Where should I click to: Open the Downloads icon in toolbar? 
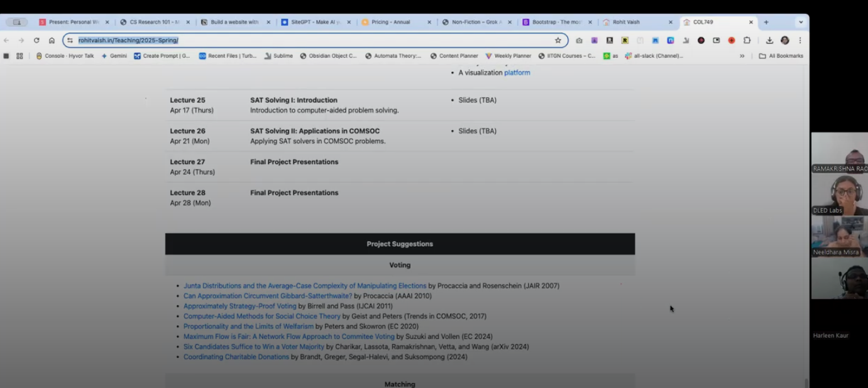pos(769,40)
